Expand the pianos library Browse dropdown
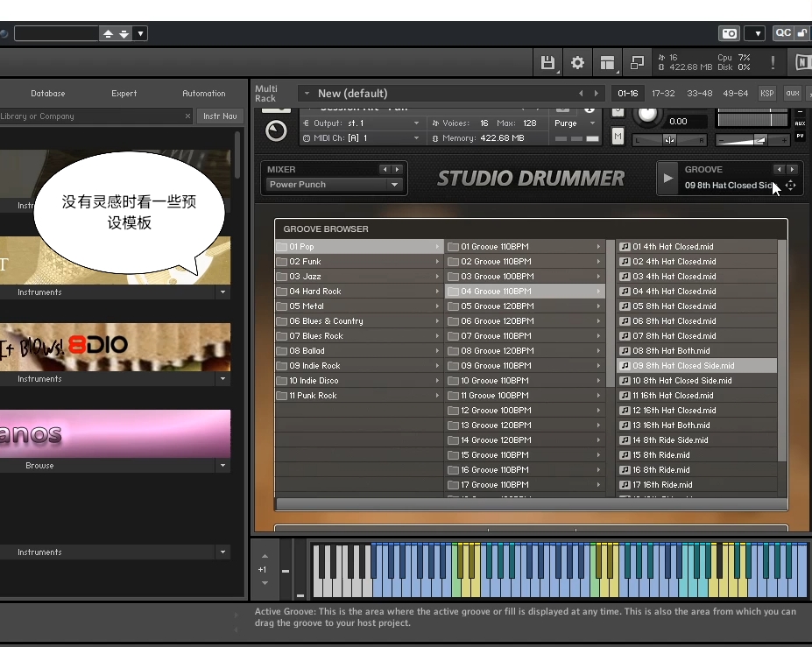Screen dimensions: 812x647 coord(222,465)
